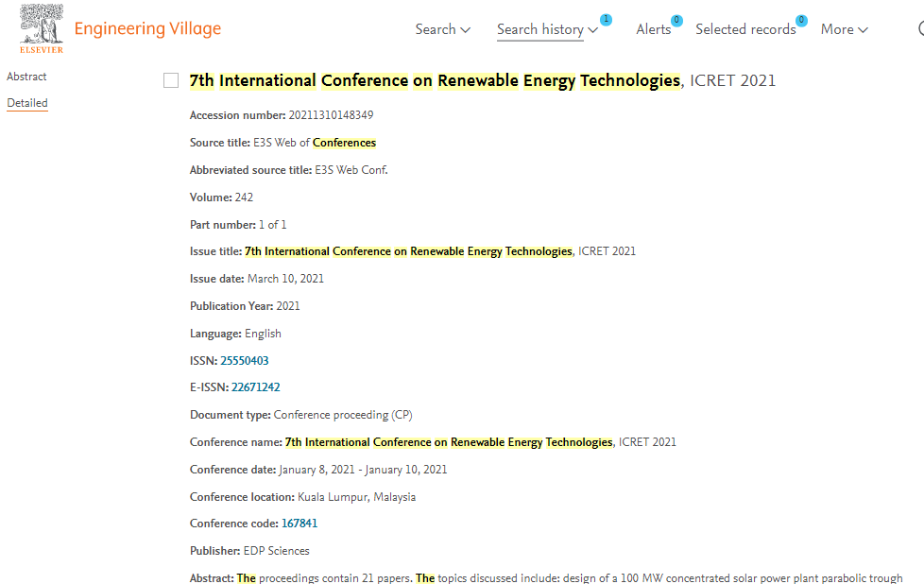Click the record title heading
The height and width of the screenshot is (584, 924).
(x=482, y=80)
